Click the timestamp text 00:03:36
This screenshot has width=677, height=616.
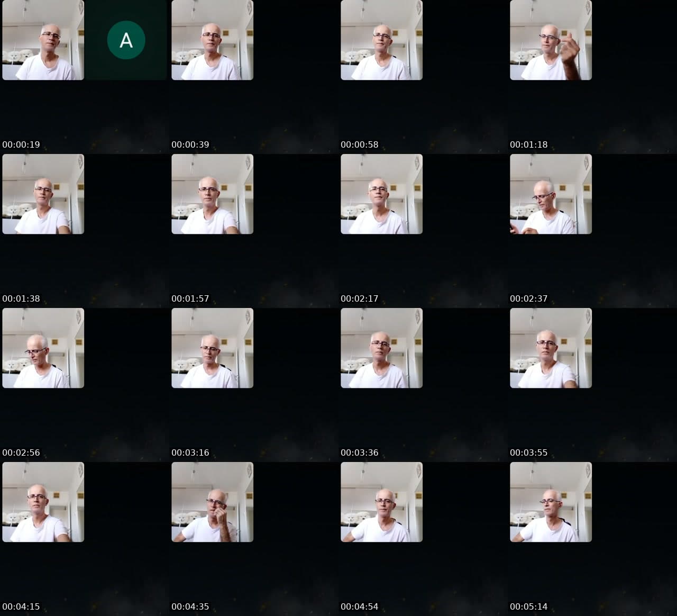tap(360, 452)
